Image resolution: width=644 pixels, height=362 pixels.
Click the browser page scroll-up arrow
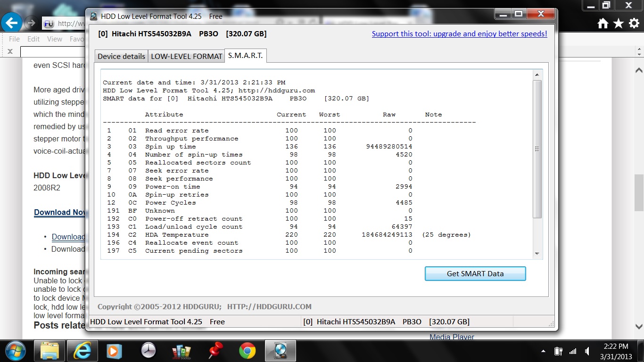[x=639, y=71]
